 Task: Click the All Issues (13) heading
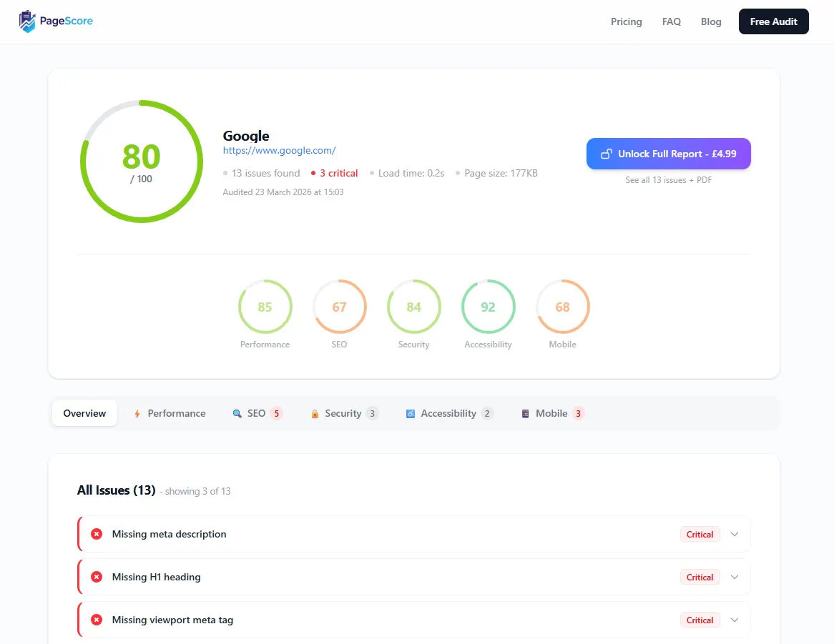pos(116,490)
